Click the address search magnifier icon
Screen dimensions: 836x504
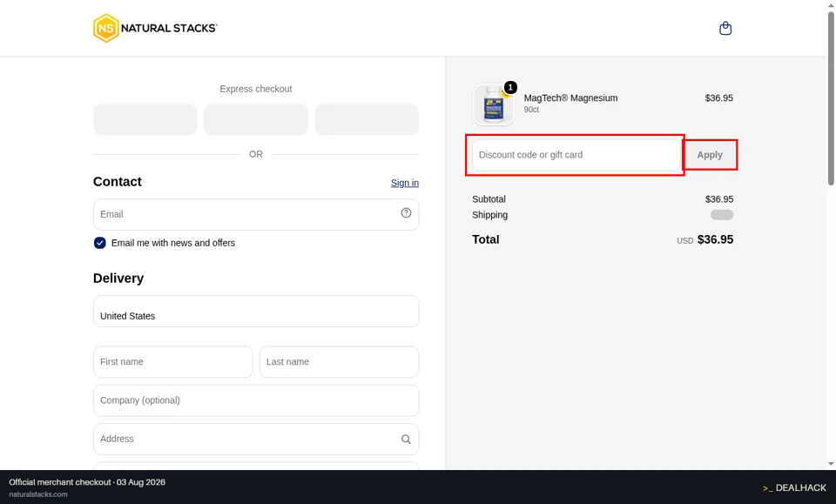(x=406, y=439)
